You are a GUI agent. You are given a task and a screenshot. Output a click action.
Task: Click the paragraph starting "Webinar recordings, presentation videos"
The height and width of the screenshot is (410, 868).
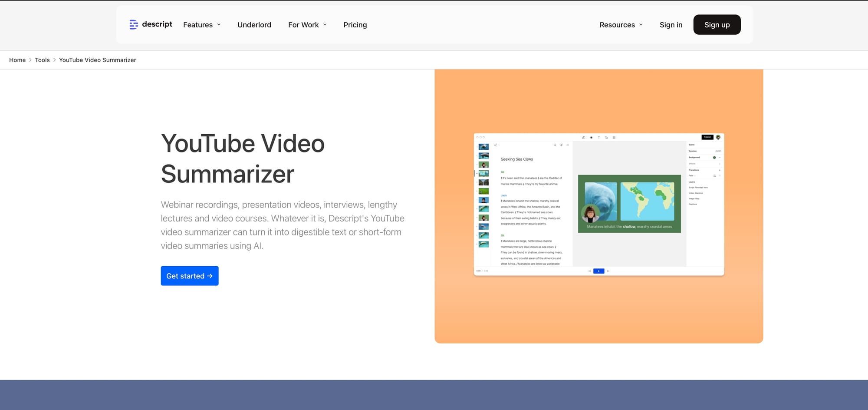click(x=283, y=225)
